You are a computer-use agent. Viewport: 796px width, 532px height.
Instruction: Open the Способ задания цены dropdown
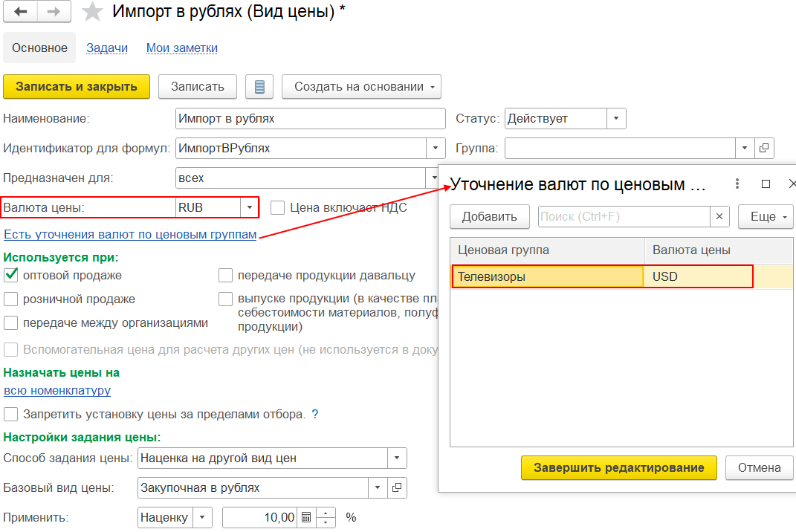(x=397, y=458)
